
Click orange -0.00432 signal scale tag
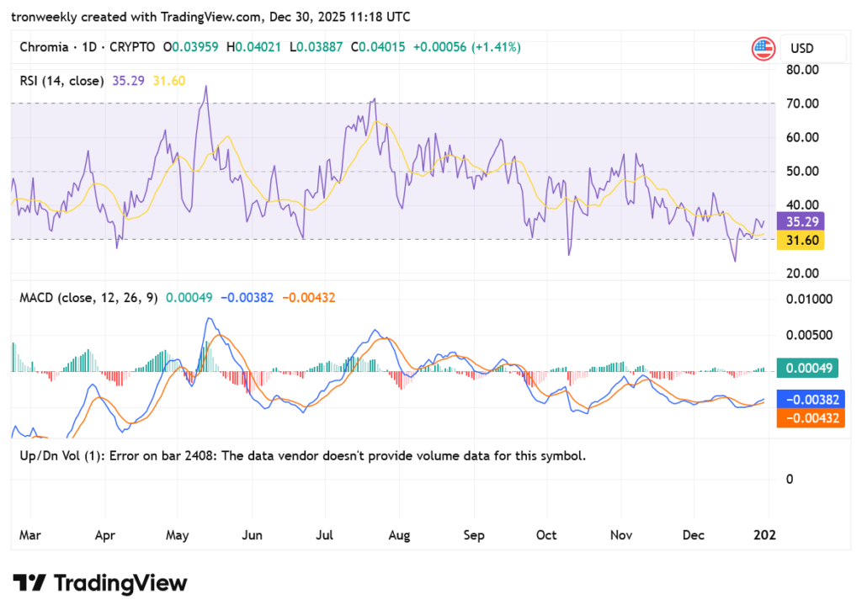pyautogui.click(x=811, y=418)
